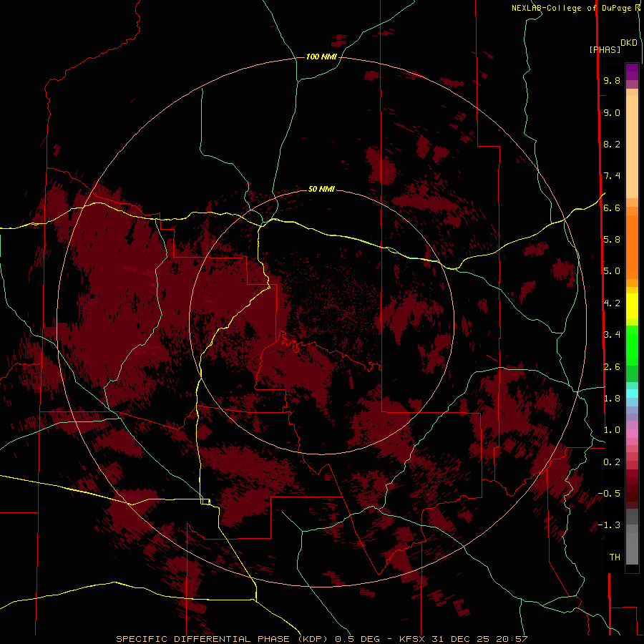Viewport: 644px width, 644px height.
Task: Select the -1.3 value on the scale
Action: pyautogui.click(x=609, y=525)
